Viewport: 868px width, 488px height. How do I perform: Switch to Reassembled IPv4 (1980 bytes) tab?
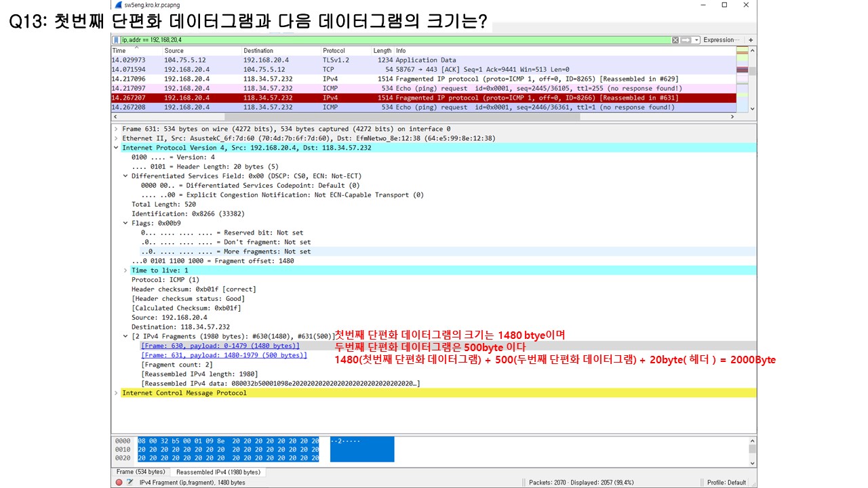point(218,472)
